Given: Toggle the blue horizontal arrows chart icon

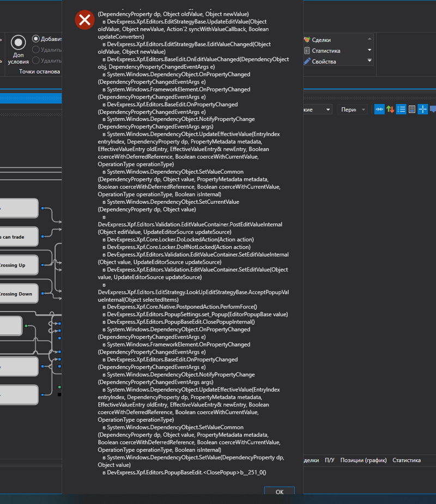Looking at the screenshot, I should (379, 109).
